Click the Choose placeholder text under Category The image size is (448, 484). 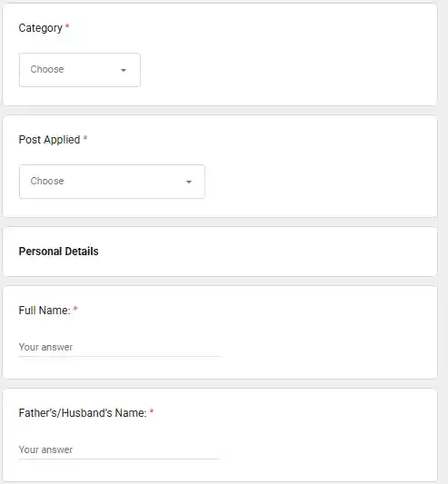click(47, 69)
